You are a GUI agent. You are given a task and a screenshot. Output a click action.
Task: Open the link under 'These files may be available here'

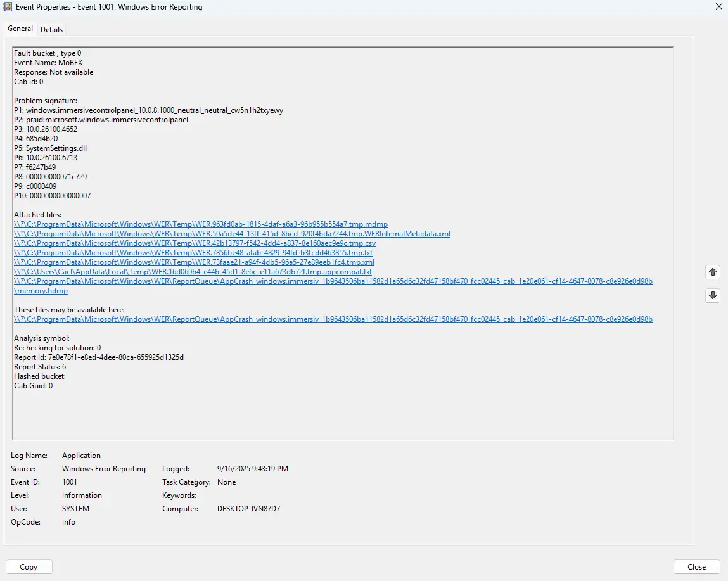coord(333,319)
